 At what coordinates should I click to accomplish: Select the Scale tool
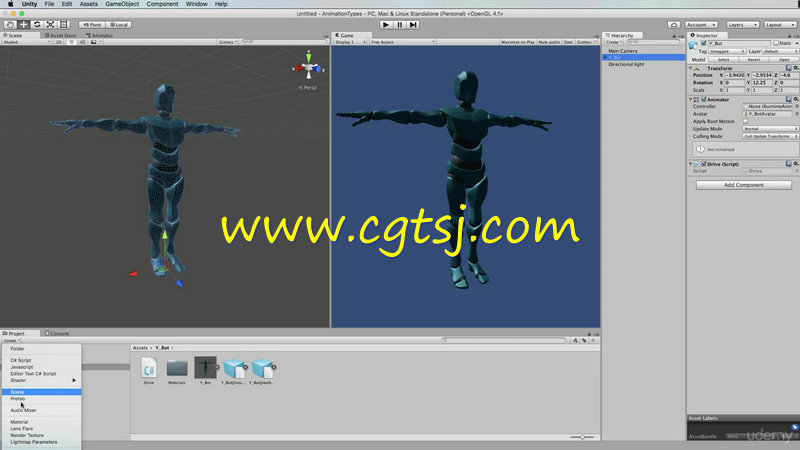coord(50,24)
